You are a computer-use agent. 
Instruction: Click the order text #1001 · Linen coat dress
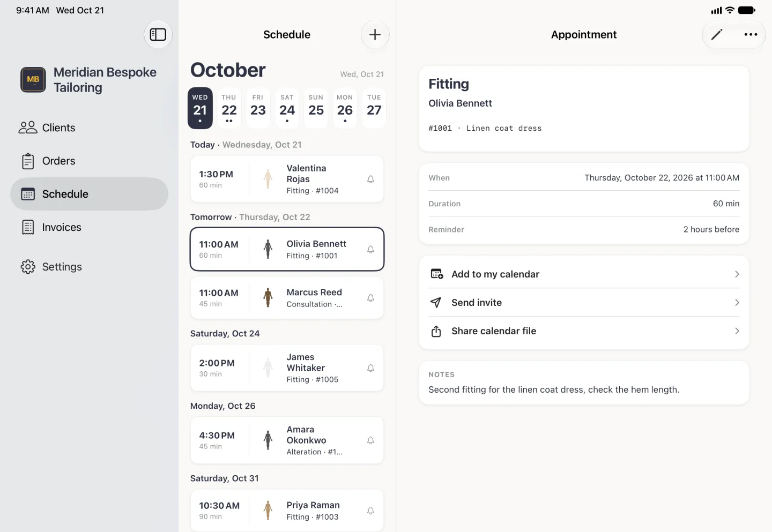485,129
